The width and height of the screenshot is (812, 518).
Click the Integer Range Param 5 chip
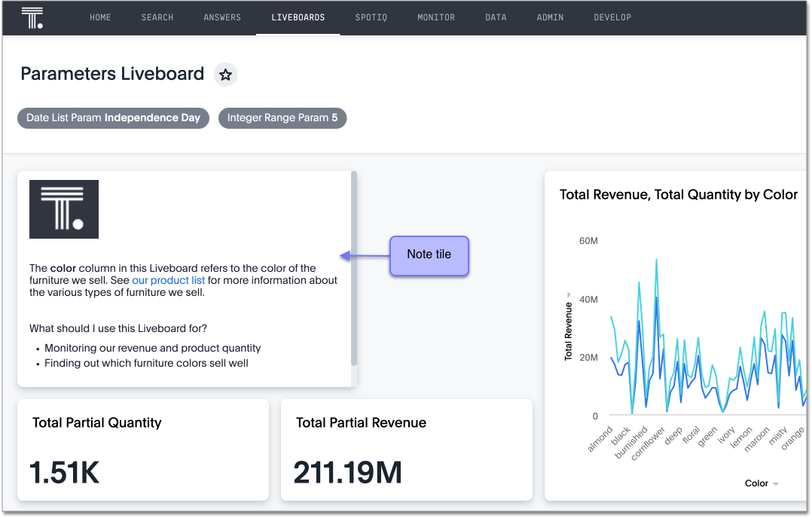282,118
